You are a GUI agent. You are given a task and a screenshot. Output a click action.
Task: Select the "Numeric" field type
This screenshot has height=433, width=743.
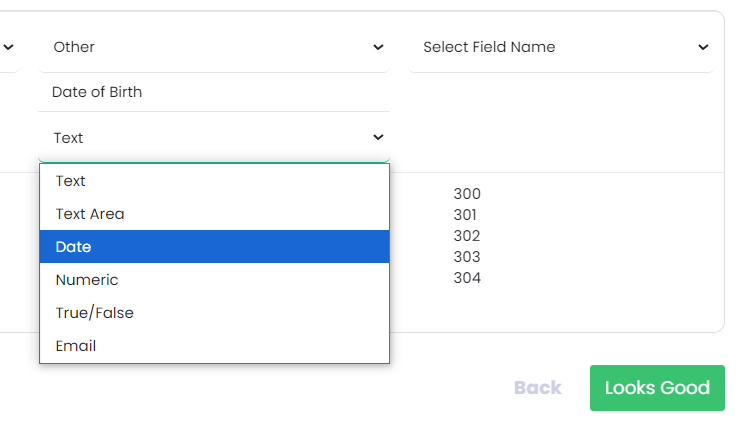pyautogui.click(x=87, y=280)
